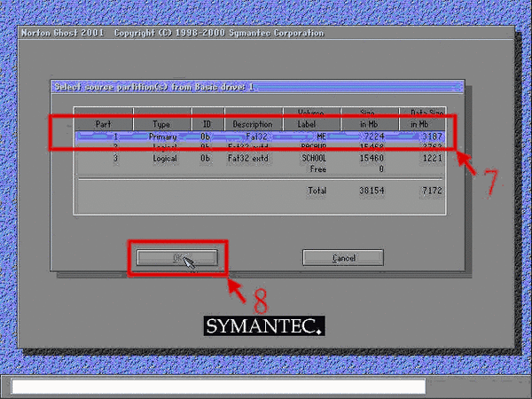The width and height of the screenshot is (532, 399).
Task: Click the 15460 size in the SCHOOL row
Action: pyautogui.click(x=372, y=159)
